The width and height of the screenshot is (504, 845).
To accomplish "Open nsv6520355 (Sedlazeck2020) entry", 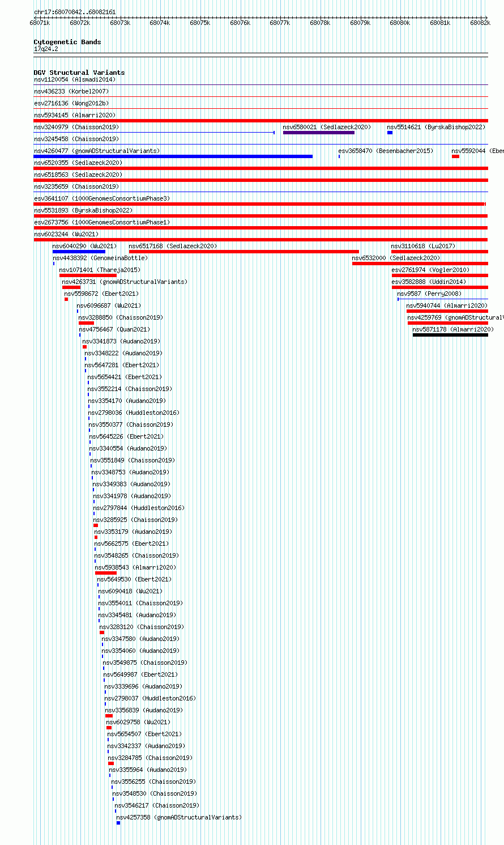I will coord(78,163).
